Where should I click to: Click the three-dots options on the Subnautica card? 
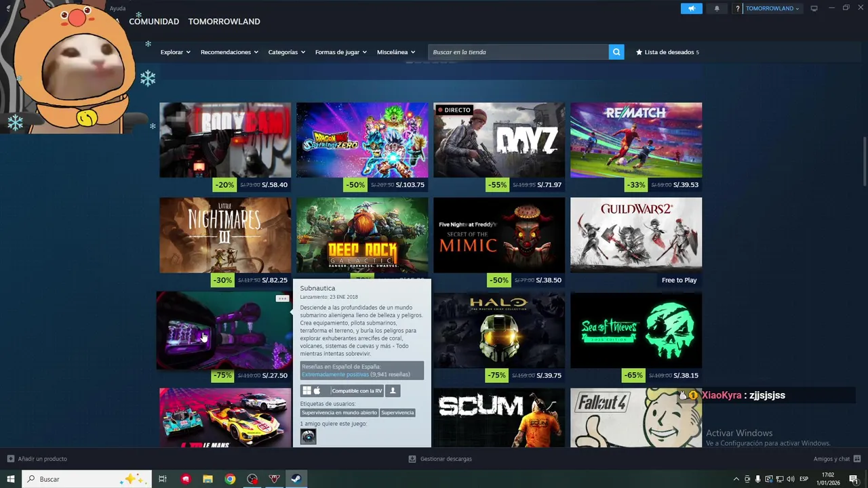point(282,298)
